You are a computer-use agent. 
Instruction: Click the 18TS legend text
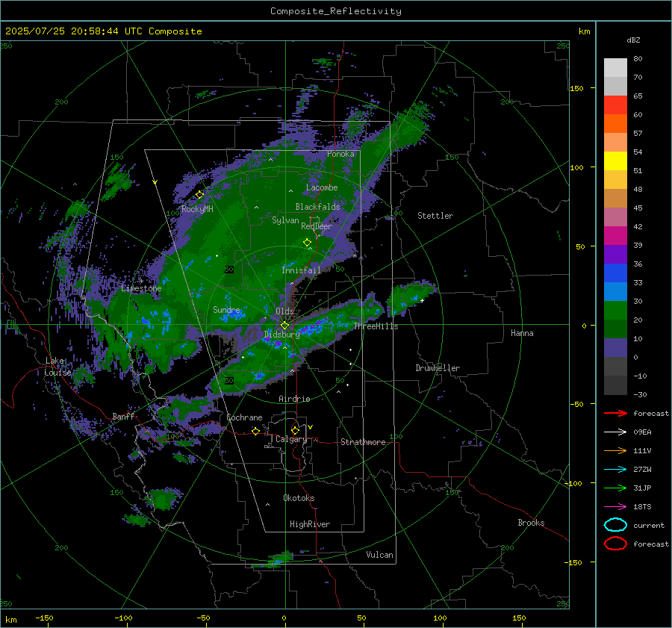(x=642, y=507)
